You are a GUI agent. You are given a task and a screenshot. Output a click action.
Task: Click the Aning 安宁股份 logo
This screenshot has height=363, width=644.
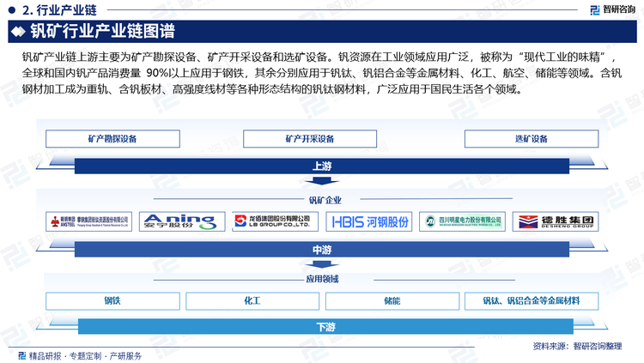pos(182,221)
